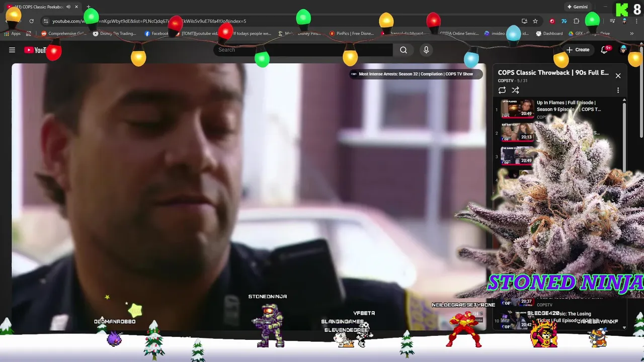This screenshot has height=362, width=644.
Task: Open Up In Flames Full Episode playlist item
Action: (559, 109)
